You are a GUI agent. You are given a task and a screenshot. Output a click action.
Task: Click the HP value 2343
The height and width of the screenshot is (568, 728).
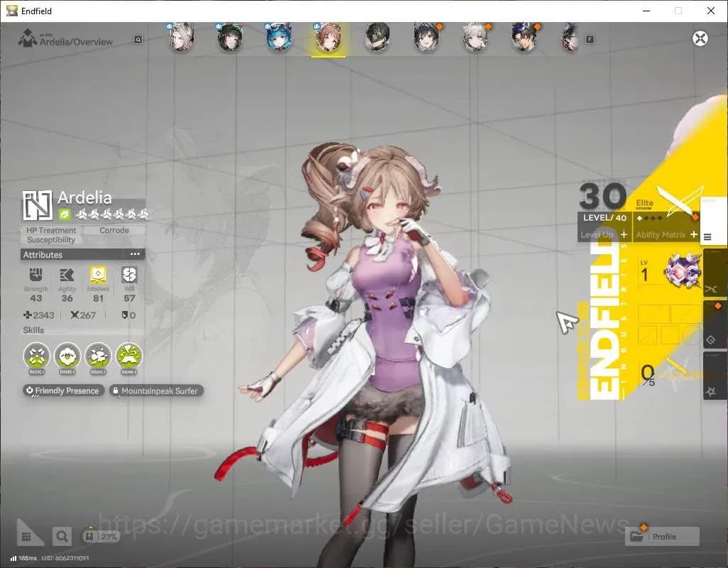point(38,315)
